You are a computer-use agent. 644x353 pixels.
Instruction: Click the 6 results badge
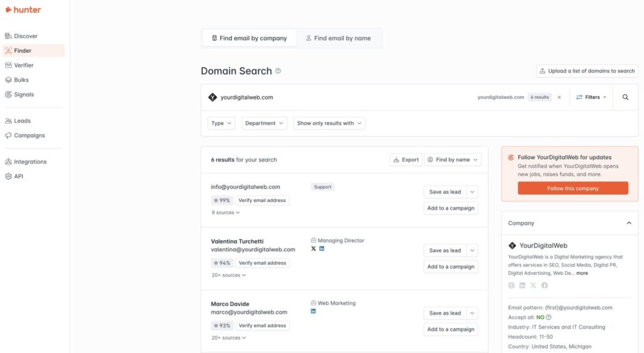pyautogui.click(x=539, y=98)
